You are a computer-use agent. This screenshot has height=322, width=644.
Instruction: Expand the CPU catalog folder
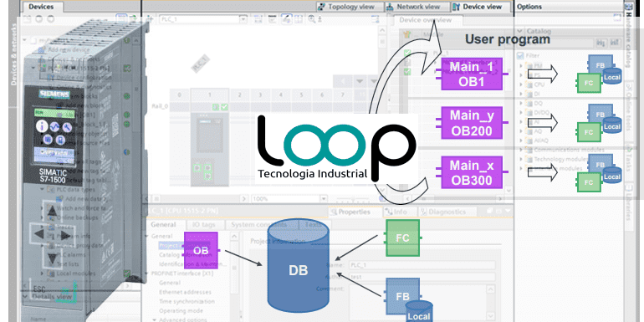(521, 84)
